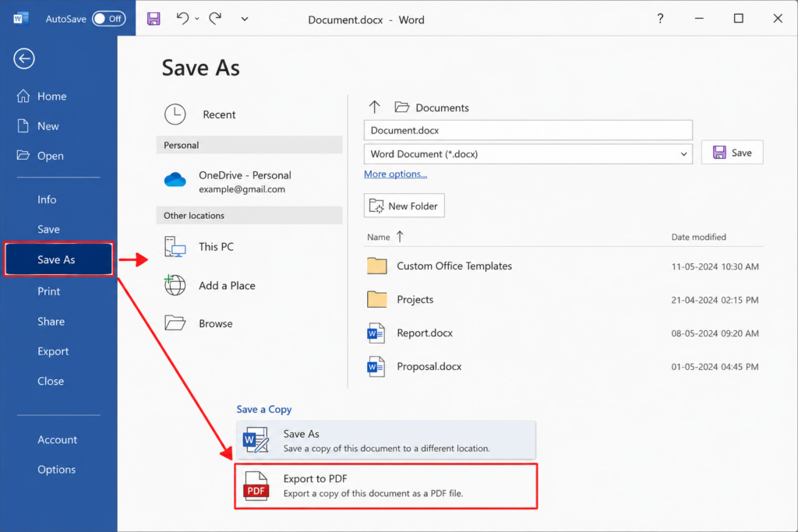
Task: Open Account settings page
Action: (x=58, y=439)
